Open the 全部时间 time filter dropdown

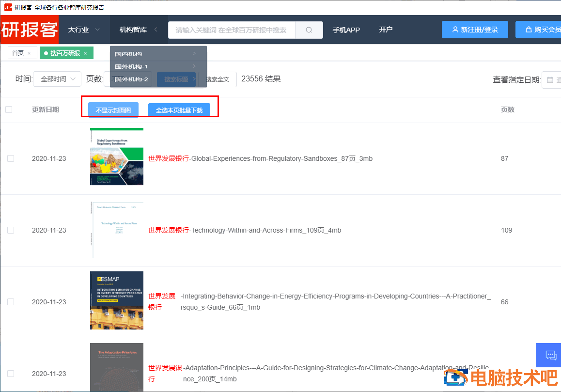(57, 79)
